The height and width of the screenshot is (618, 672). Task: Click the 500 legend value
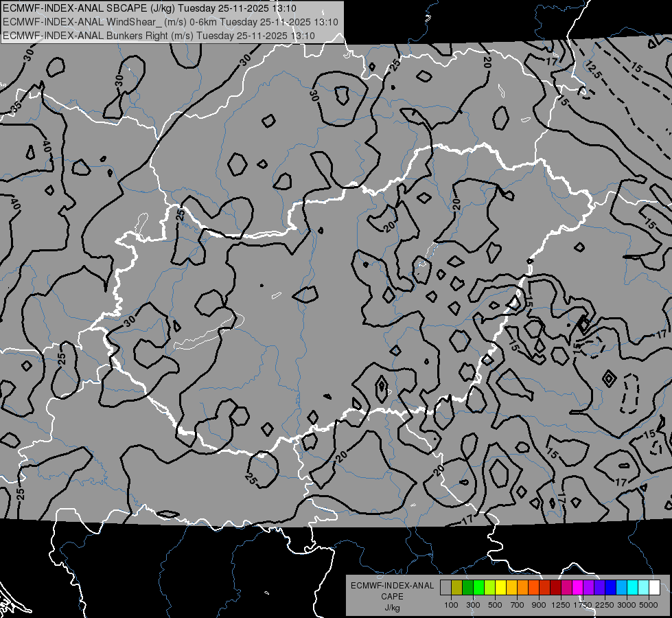[495, 605]
